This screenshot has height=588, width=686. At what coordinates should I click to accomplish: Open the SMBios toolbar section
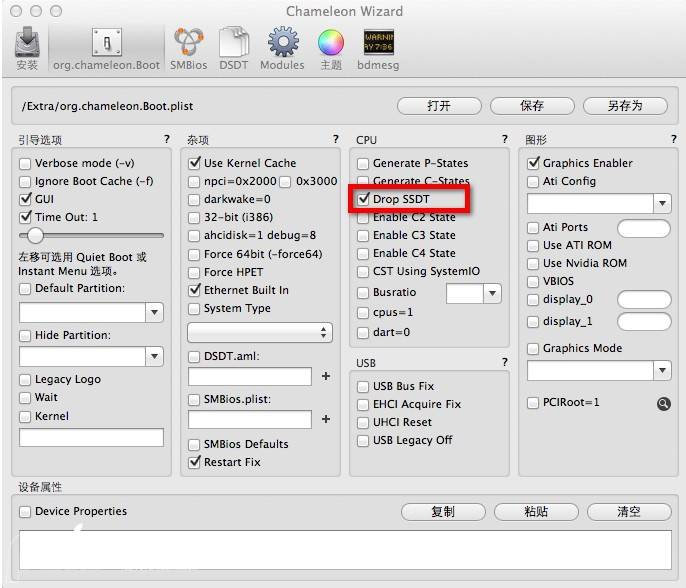point(188,47)
